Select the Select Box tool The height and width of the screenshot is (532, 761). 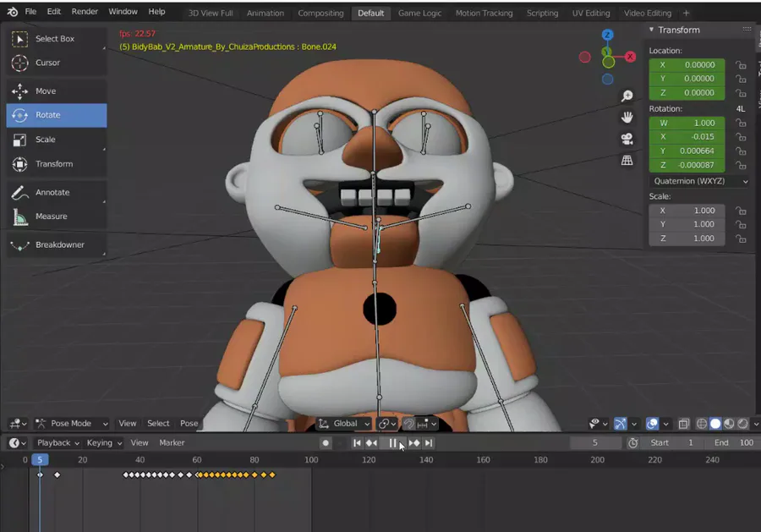[57, 39]
